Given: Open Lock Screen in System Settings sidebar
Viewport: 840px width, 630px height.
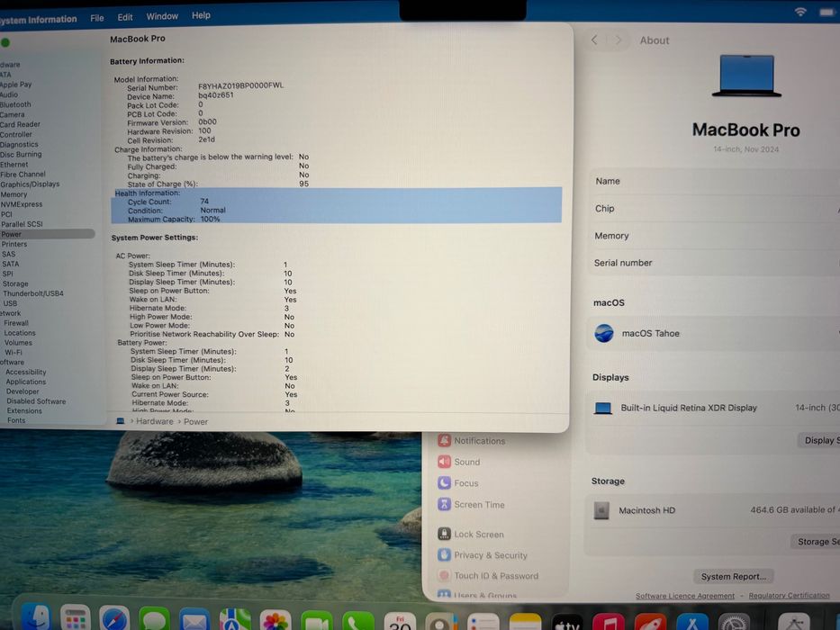Looking at the screenshot, I should 471,534.
